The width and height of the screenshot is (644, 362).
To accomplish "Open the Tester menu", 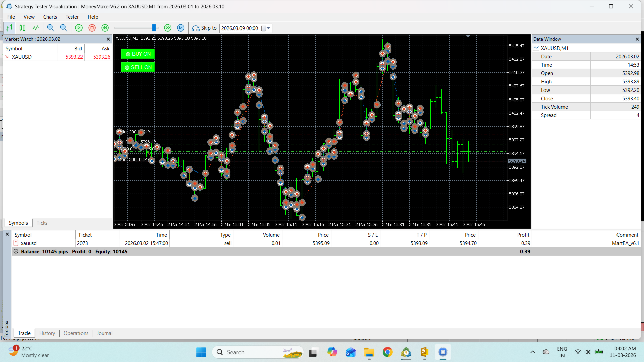I will 72,17.
